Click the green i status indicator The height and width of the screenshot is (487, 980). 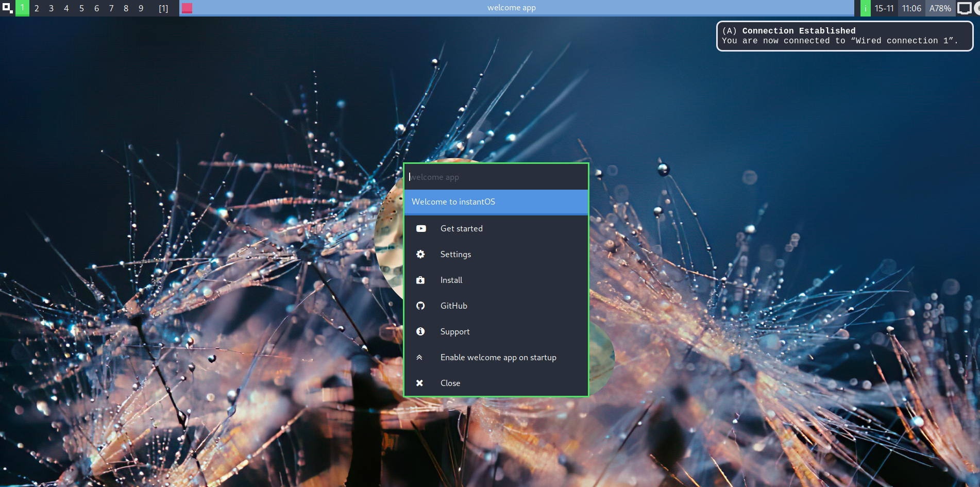[x=865, y=8]
